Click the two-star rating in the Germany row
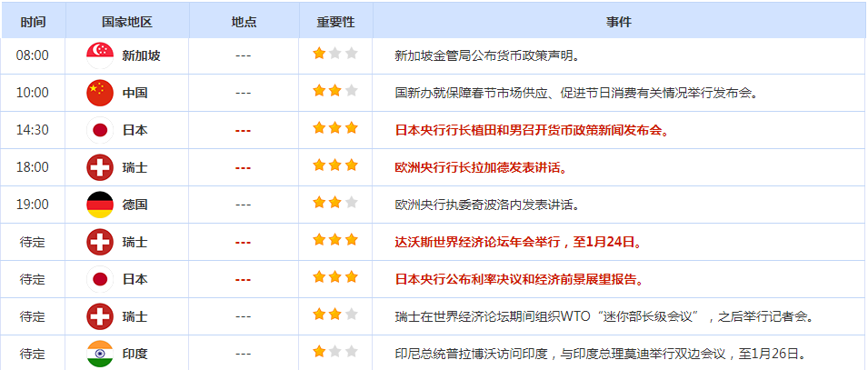This screenshot has width=868, height=370. (335, 203)
